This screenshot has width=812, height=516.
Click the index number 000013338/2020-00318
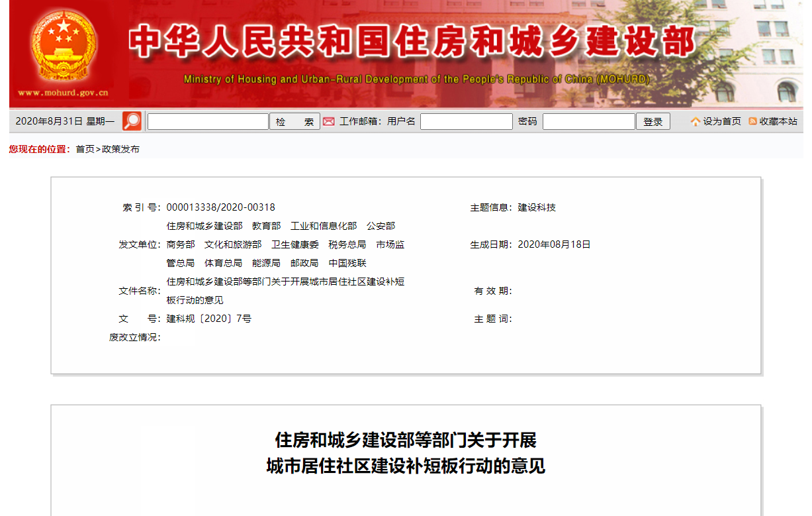point(221,207)
